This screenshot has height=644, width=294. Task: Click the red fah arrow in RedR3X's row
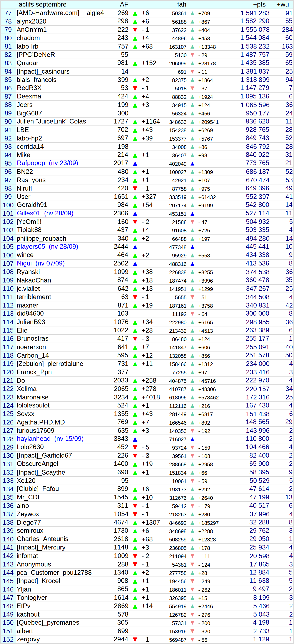tap(192, 88)
